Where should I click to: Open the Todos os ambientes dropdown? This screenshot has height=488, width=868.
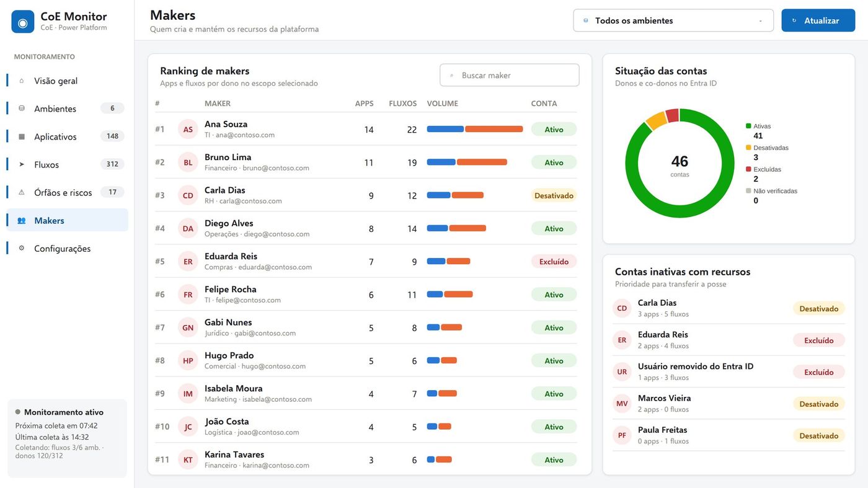click(x=673, y=20)
